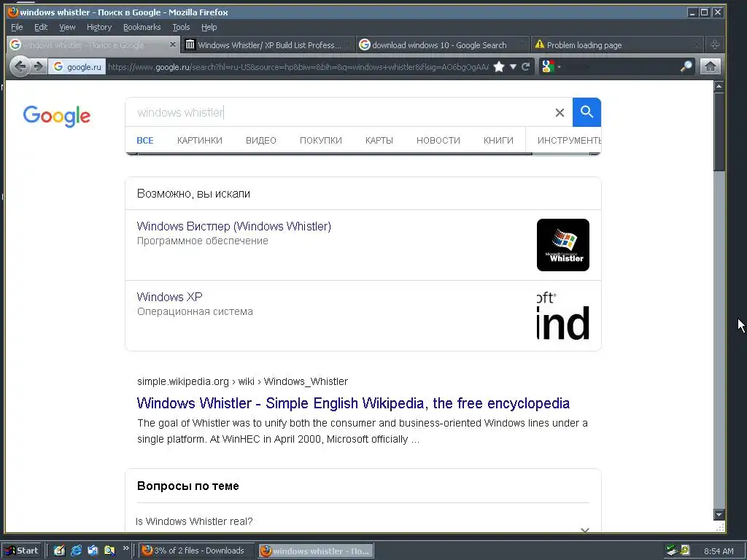Screen dimensions: 747x560
Task: Open the Windows XP suggestion link
Action: [x=169, y=297]
